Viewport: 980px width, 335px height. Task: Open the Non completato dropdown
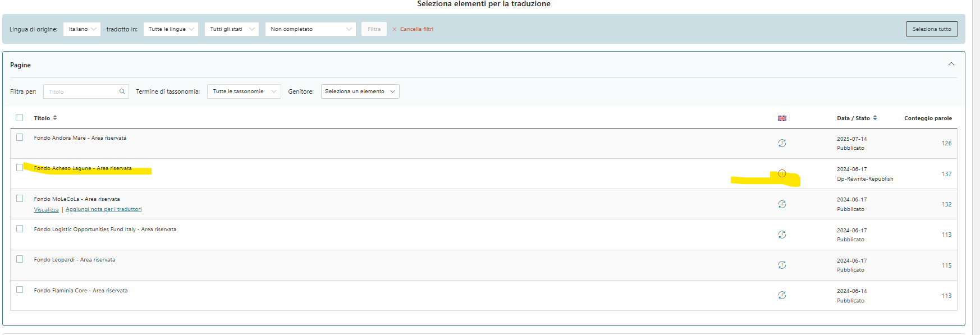click(x=310, y=29)
